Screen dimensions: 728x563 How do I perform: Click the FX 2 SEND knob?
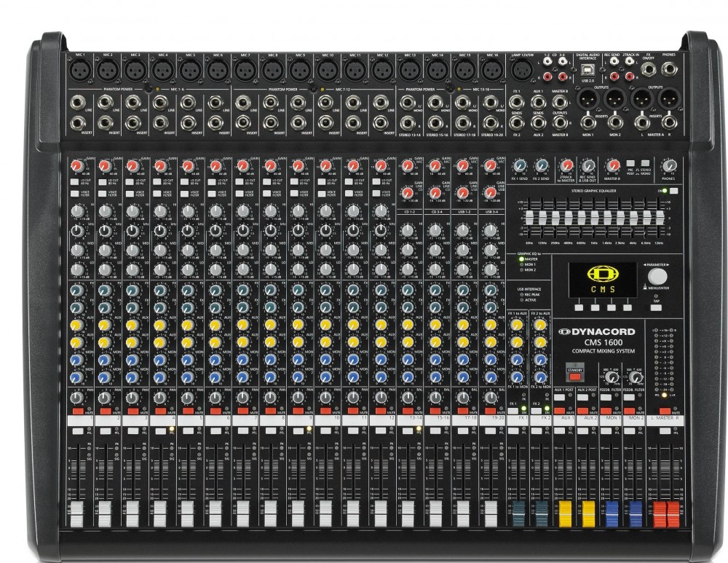coord(542,166)
